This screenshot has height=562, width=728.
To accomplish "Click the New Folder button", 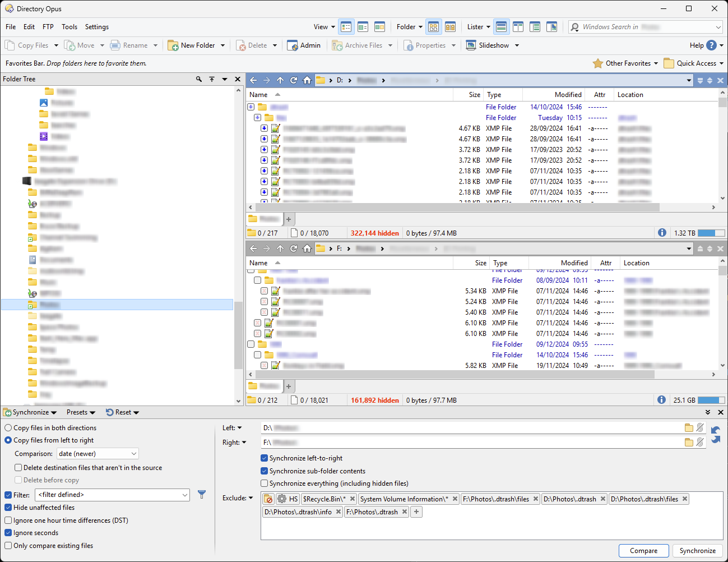I will pos(192,45).
